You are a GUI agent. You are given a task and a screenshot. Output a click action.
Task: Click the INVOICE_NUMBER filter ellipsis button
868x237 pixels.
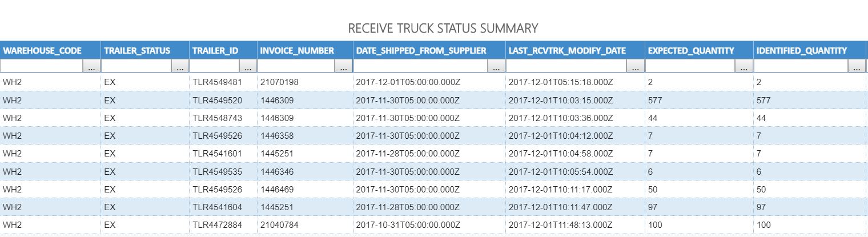(343, 67)
